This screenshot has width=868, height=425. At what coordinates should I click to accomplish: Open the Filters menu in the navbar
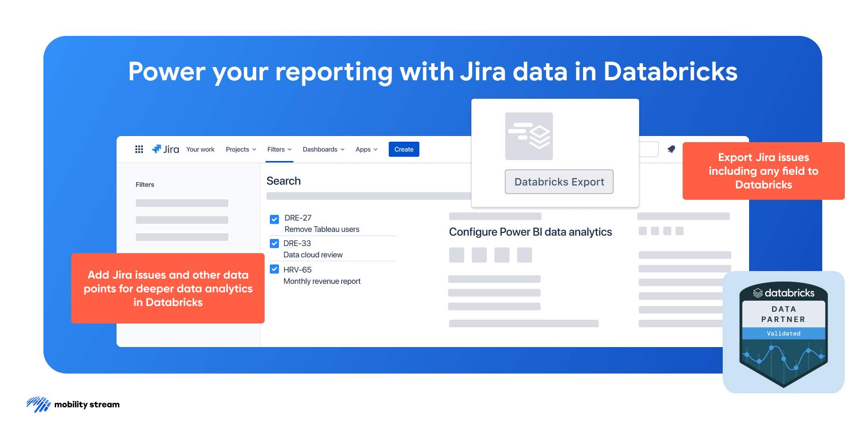coord(279,149)
